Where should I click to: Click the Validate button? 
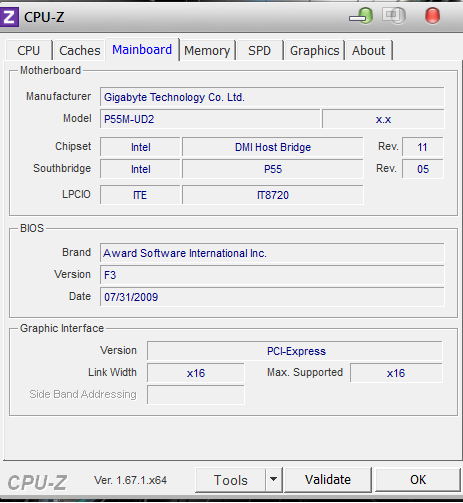(x=328, y=480)
